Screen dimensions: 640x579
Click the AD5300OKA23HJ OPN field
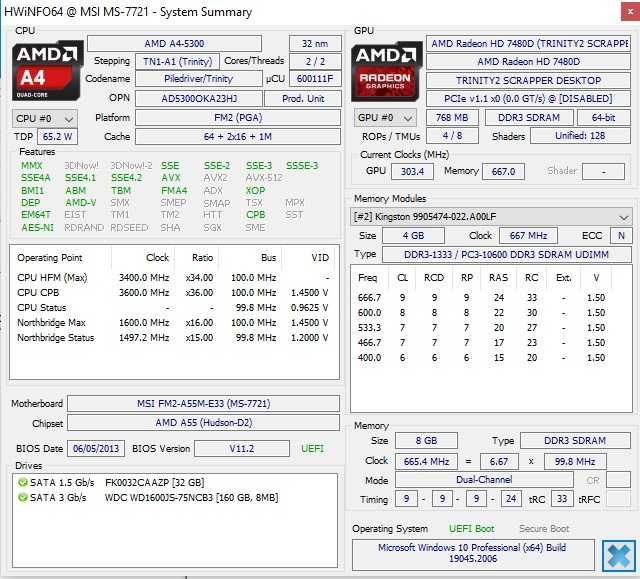199,99
